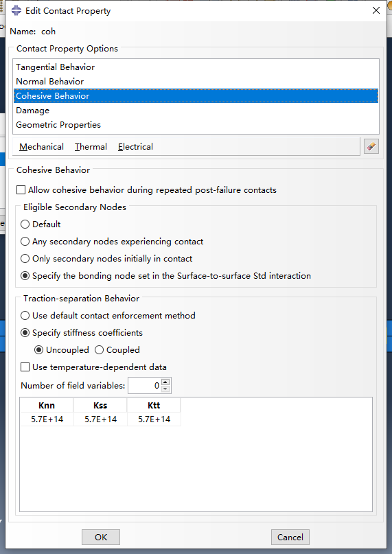Confirm with the OK button
392x554 pixels.
coord(101,537)
